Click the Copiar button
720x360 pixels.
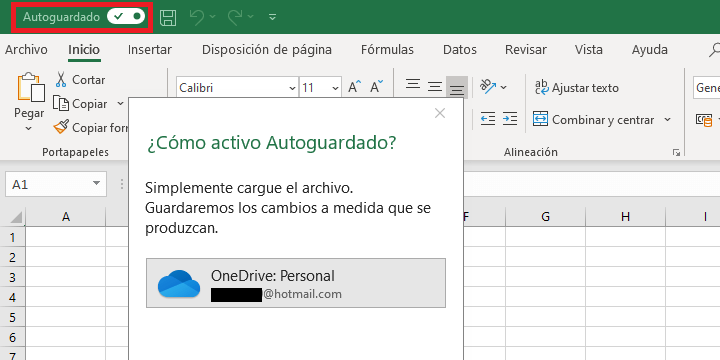point(81,104)
